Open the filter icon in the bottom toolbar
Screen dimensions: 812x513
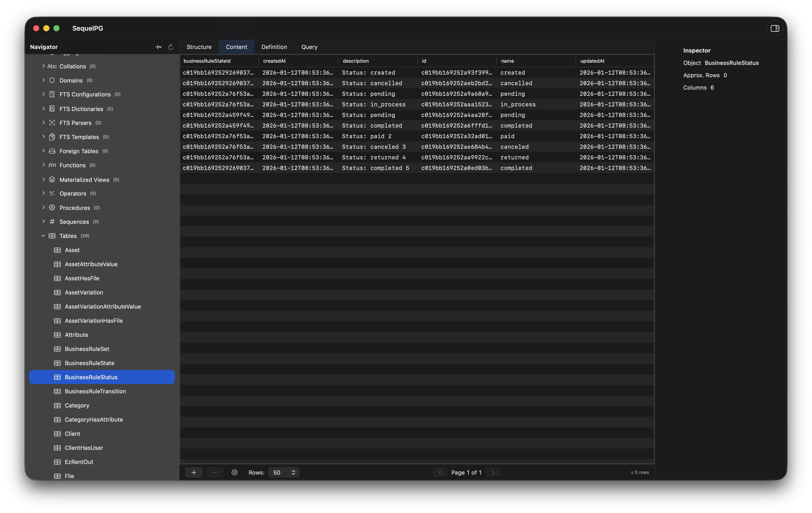point(235,472)
